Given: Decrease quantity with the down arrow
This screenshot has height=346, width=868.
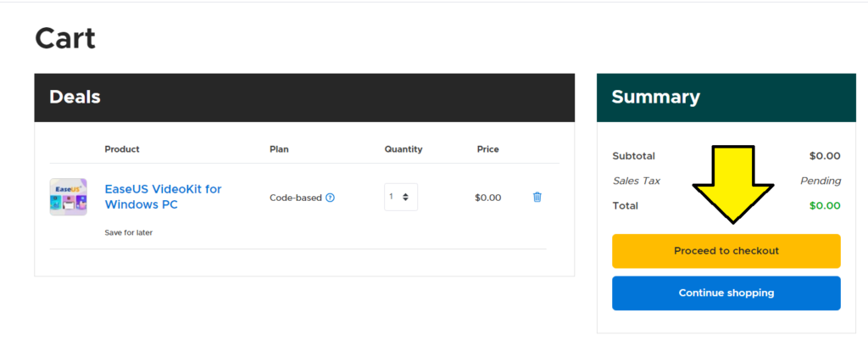Looking at the screenshot, I should tap(406, 199).
